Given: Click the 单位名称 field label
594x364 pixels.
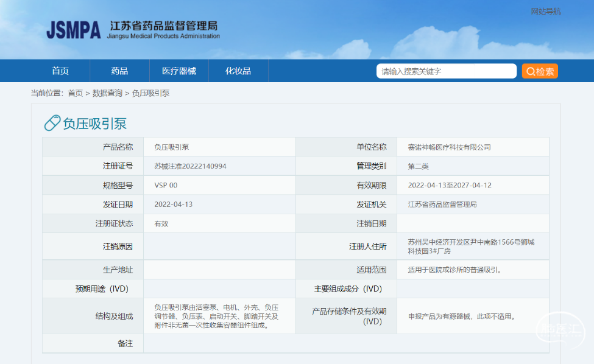Looking at the screenshot, I should (371, 147).
